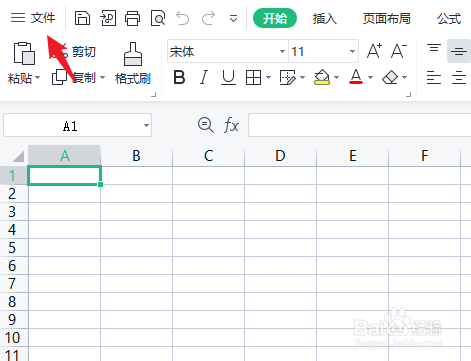
Task: Switch to the 开始 tab
Action: [x=275, y=18]
